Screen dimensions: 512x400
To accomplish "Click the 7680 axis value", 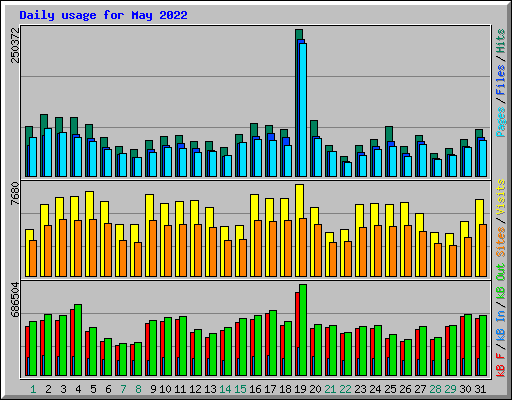I will [x=15, y=193].
